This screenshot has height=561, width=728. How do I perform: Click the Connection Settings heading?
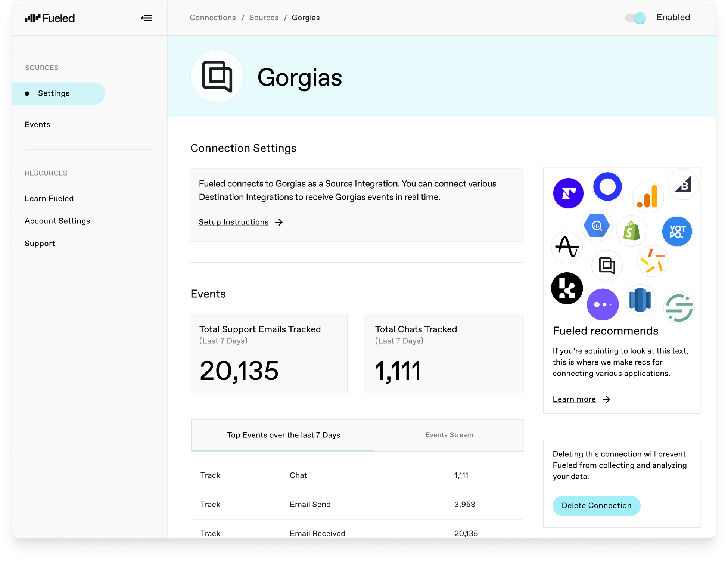(x=243, y=148)
